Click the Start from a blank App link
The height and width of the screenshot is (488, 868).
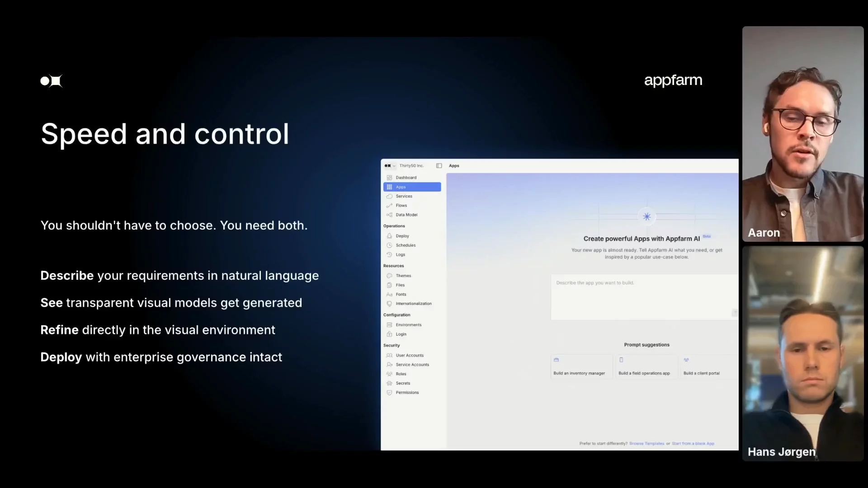(693, 444)
